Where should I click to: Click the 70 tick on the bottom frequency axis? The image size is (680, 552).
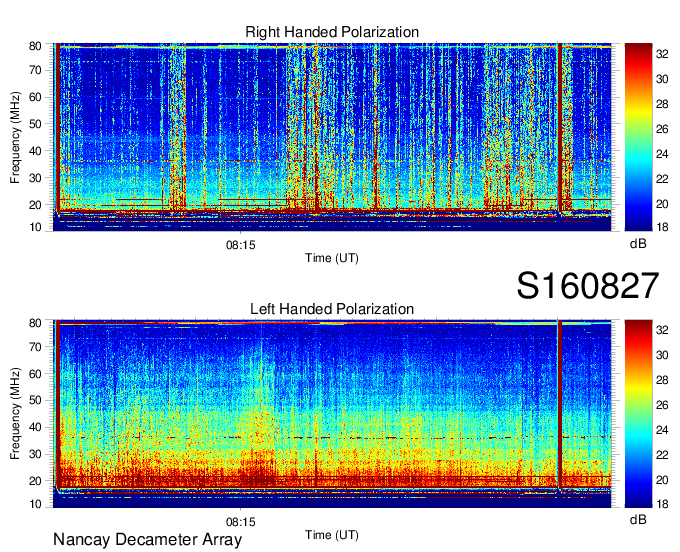pyautogui.click(x=35, y=347)
